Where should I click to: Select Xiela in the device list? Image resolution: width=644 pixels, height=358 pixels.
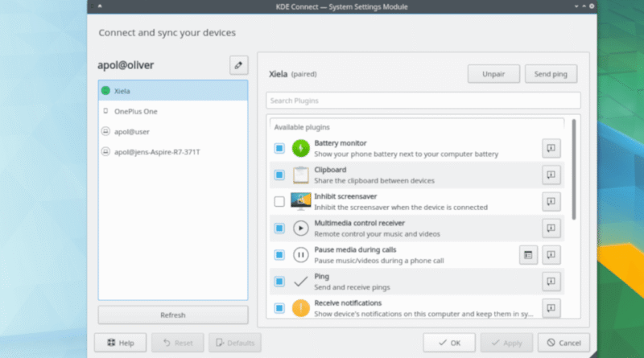point(173,91)
